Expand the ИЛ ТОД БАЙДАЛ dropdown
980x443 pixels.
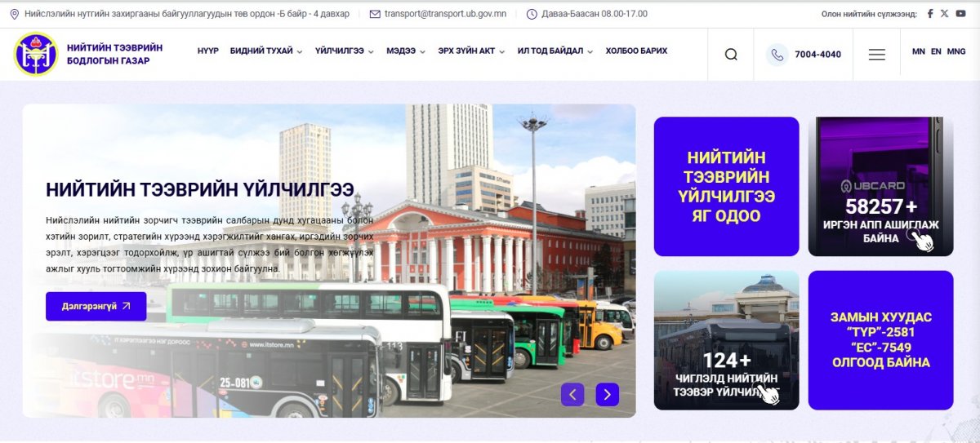[555, 51]
